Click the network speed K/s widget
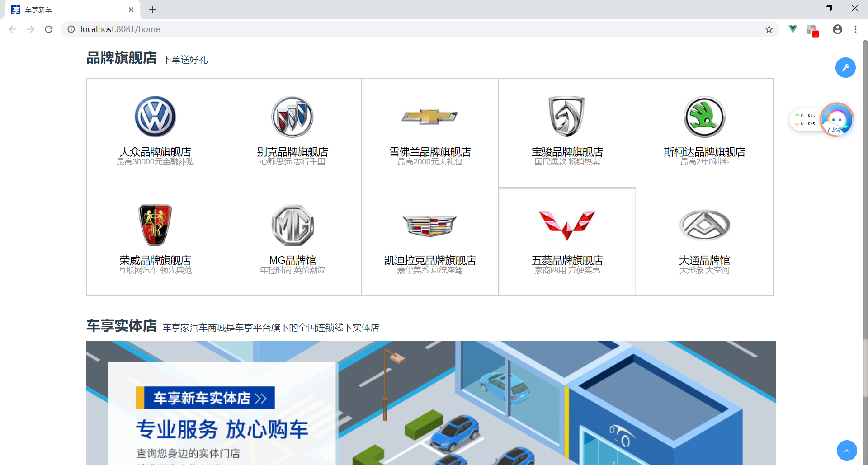868x465 pixels. click(805, 120)
